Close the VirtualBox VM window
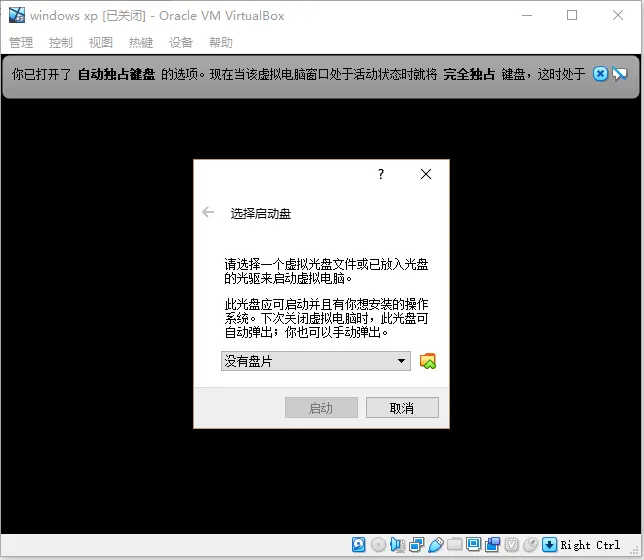 tap(618, 15)
